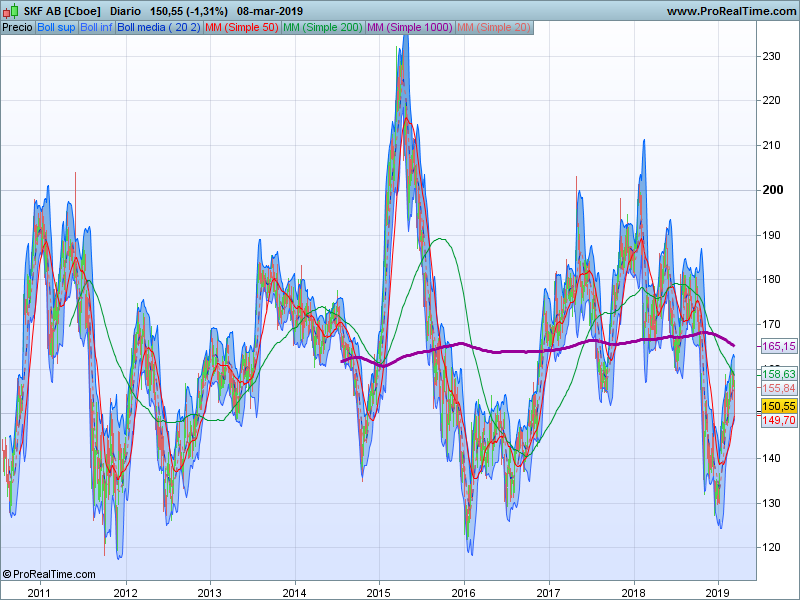Click the 2015 year label on time axis
Image resolution: width=800 pixels, height=600 pixels.
(x=379, y=593)
